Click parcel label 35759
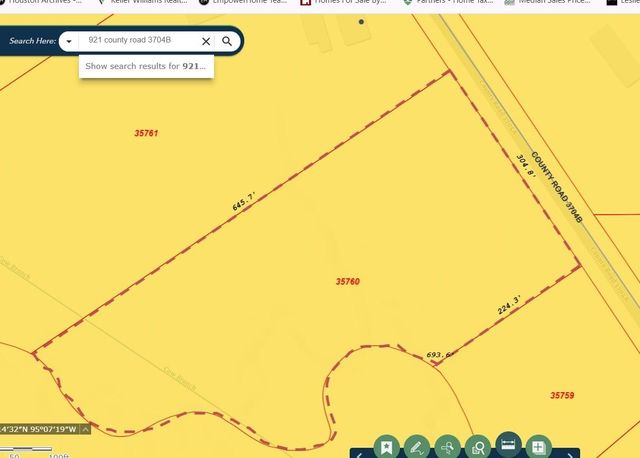Viewport: 640px width, 458px height. point(562,395)
